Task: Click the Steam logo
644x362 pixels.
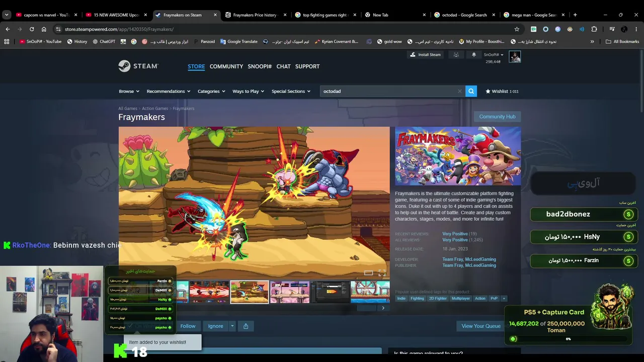Action: pos(138,66)
